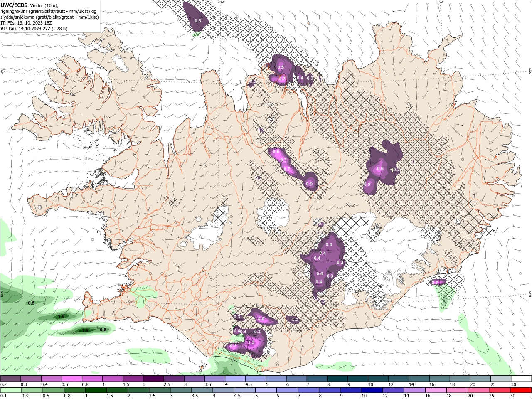This screenshot has width=532, height=399.
Task: Click the '(+28 h)' forecast offset text
Action: pyautogui.click(x=59, y=29)
